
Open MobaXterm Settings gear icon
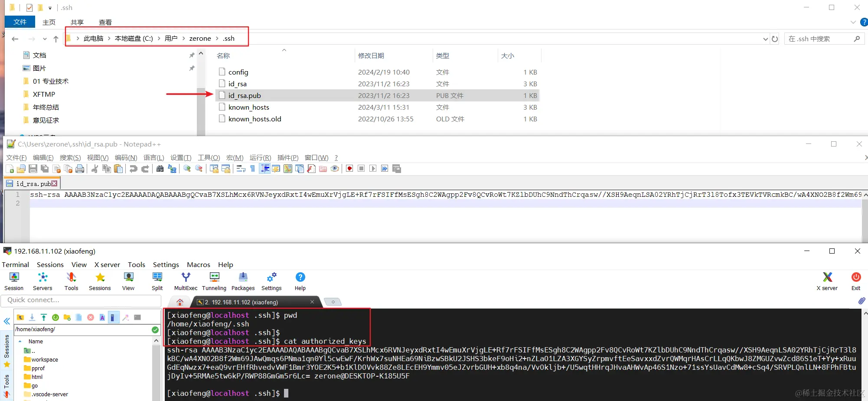point(271,281)
